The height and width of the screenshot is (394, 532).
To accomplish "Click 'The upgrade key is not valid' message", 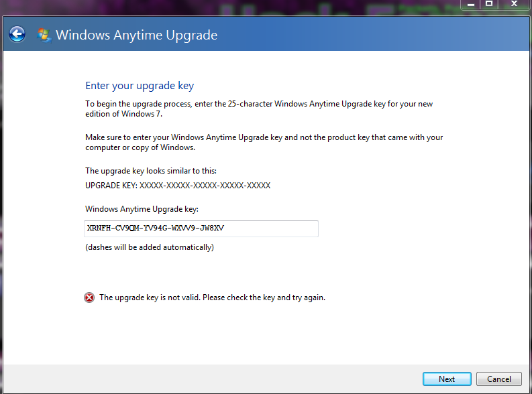I will tap(212, 298).
